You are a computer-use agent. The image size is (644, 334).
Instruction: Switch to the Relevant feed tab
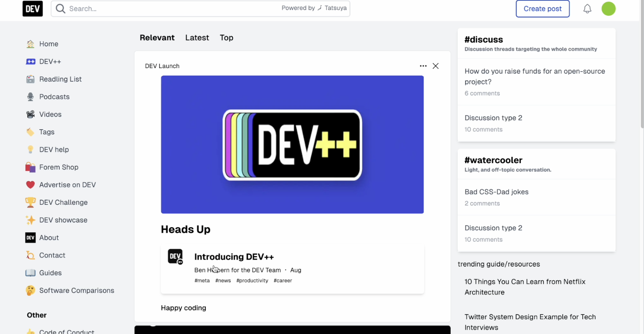pyautogui.click(x=157, y=38)
